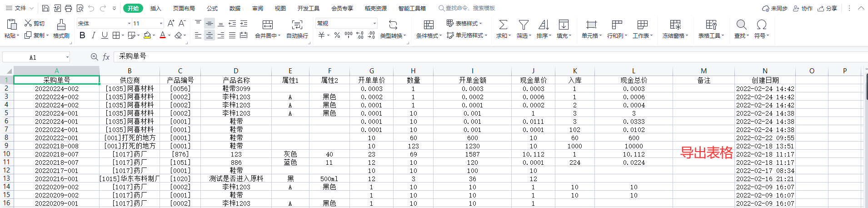Click the increase font size icon
The width and height of the screenshot is (868, 208).
tap(171, 23)
